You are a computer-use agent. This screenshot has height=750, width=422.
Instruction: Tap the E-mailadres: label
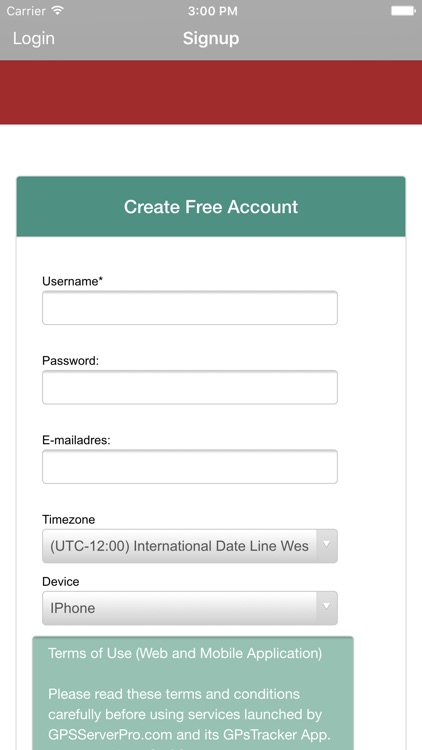[x=76, y=440]
